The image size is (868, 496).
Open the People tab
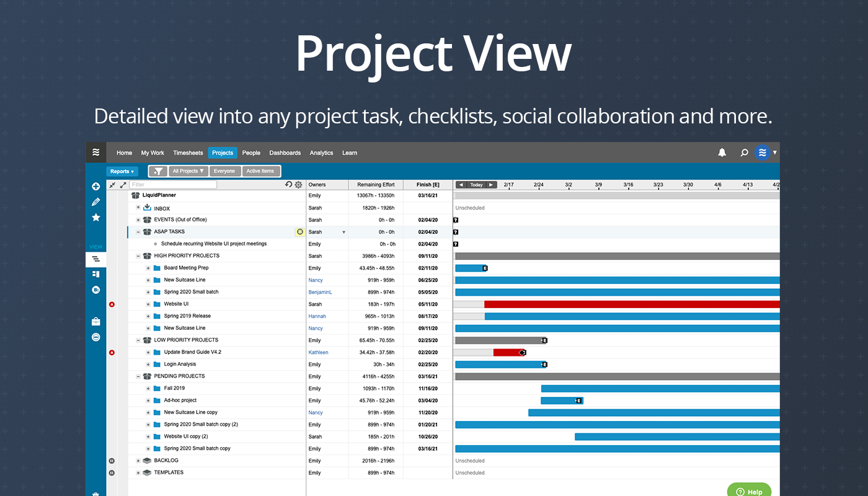pos(251,153)
